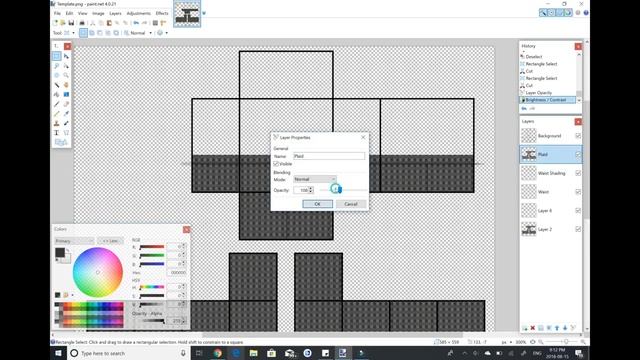The width and height of the screenshot is (640, 360).
Task: Toggle visibility checkbox of Plaid layer
Action: [x=578, y=154]
